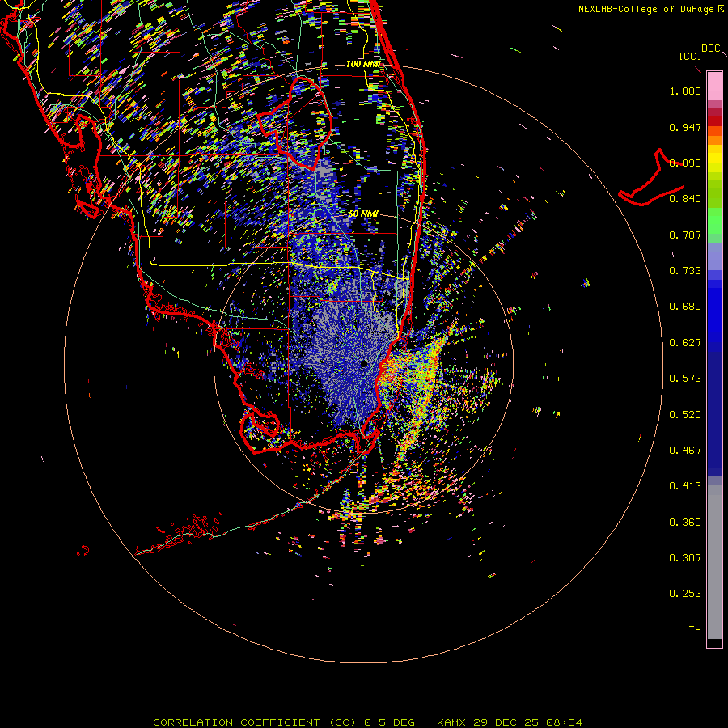Click the Correlation Coefficient KAMX caption text
728x728 pixels.
(367, 722)
